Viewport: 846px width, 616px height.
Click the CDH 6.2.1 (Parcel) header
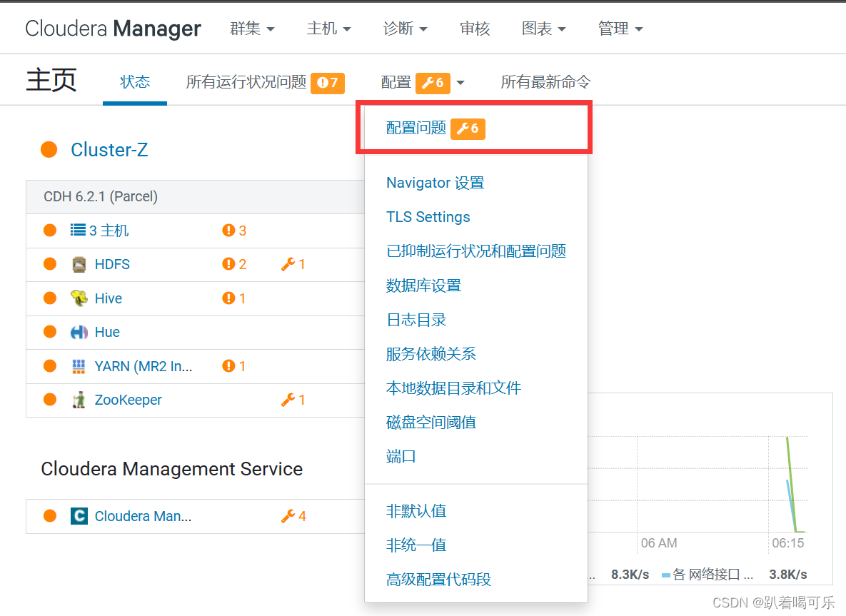pyautogui.click(x=101, y=196)
